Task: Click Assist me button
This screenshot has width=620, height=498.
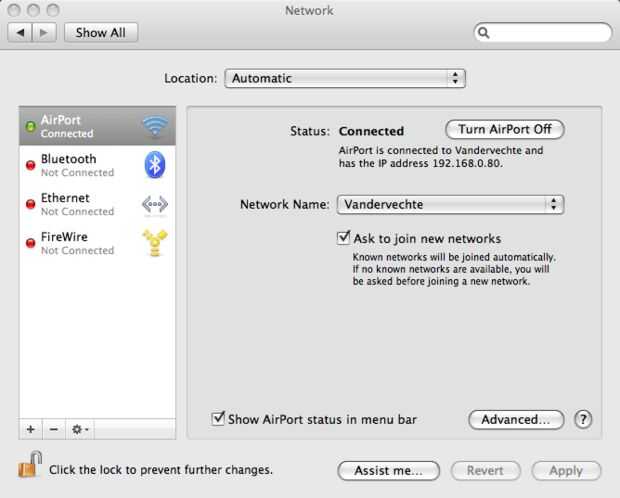Action: (x=389, y=471)
